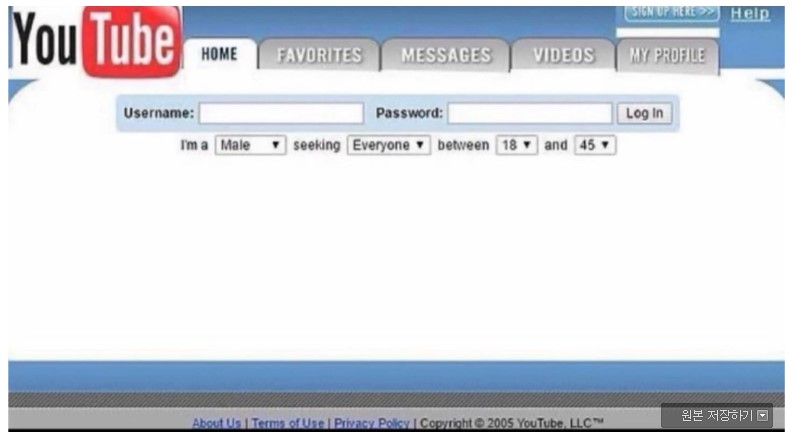The image size is (796, 432).
Task: Open the Messages tab
Action: 446,55
